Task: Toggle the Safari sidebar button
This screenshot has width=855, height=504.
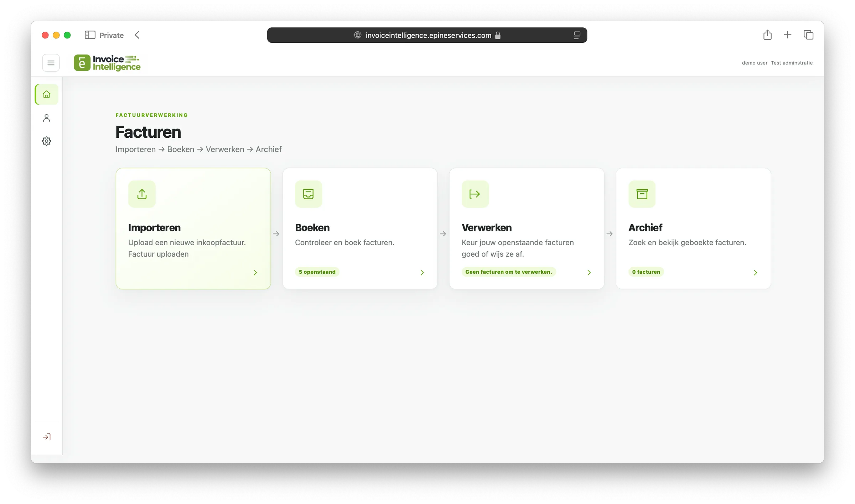Action: pyautogui.click(x=90, y=35)
